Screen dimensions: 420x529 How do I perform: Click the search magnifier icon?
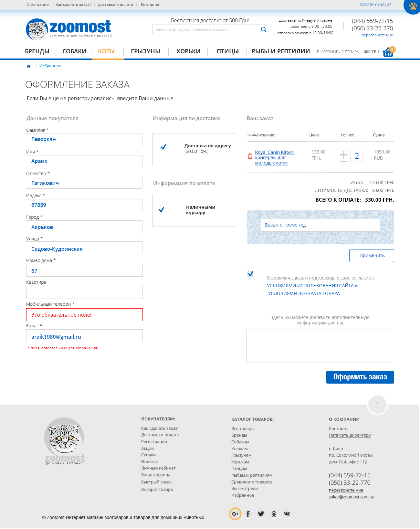(x=263, y=29)
